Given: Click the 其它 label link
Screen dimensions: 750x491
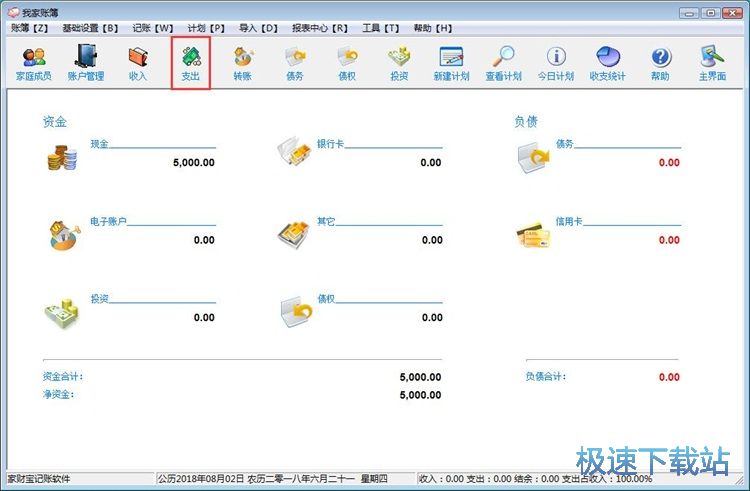Looking at the screenshot, I should click(x=326, y=221).
